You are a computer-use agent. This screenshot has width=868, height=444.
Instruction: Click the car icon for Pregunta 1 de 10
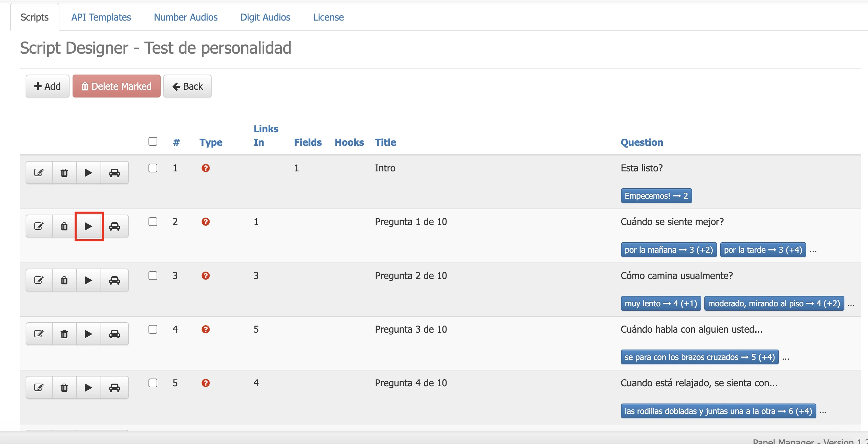(114, 226)
